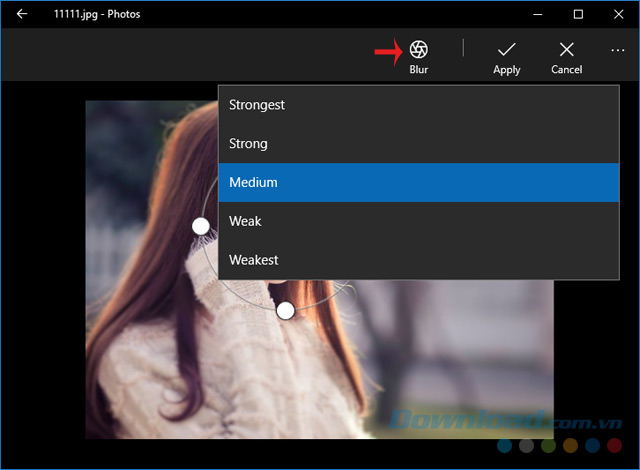Minimize the Photos window
640x470 pixels.
click(538, 14)
